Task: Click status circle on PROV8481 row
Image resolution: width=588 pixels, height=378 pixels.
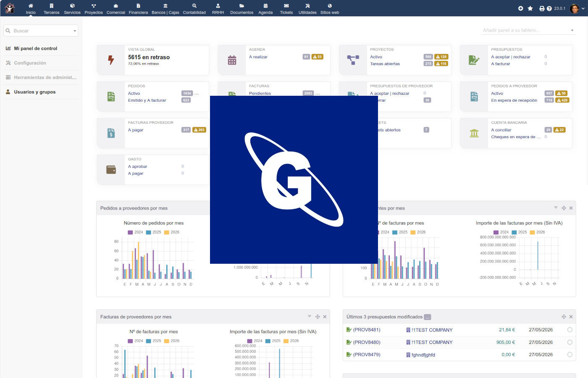Action: pos(570,330)
